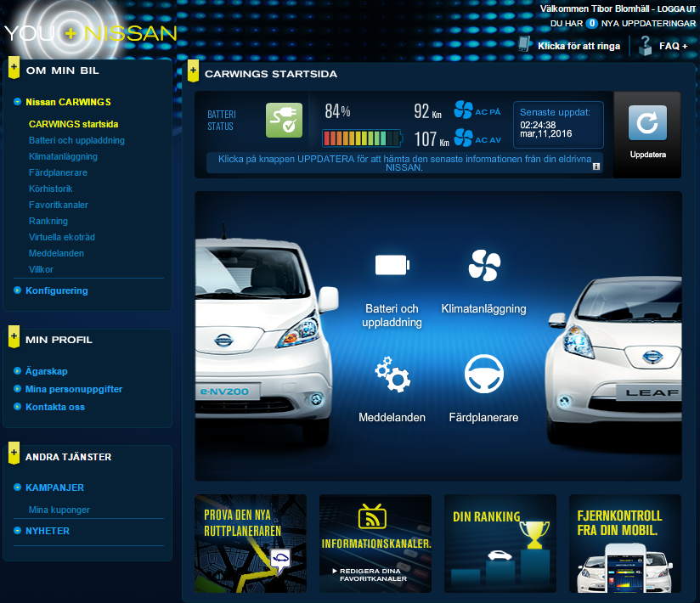Click the battery level color bar
Viewport: 700px width, 603px height.
(x=362, y=138)
